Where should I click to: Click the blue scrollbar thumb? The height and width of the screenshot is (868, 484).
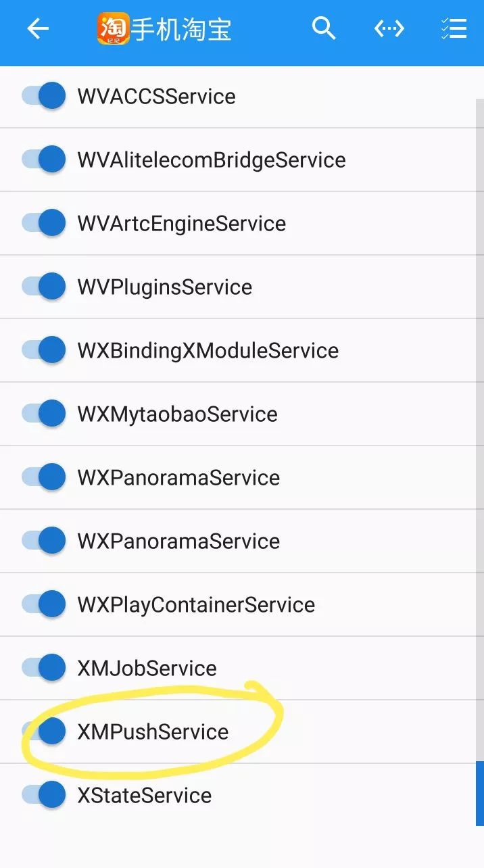480,794
